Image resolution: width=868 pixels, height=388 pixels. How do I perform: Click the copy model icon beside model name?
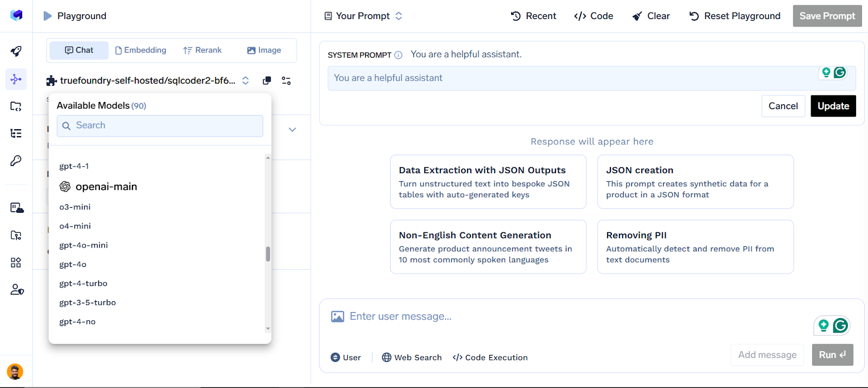pos(267,81)
